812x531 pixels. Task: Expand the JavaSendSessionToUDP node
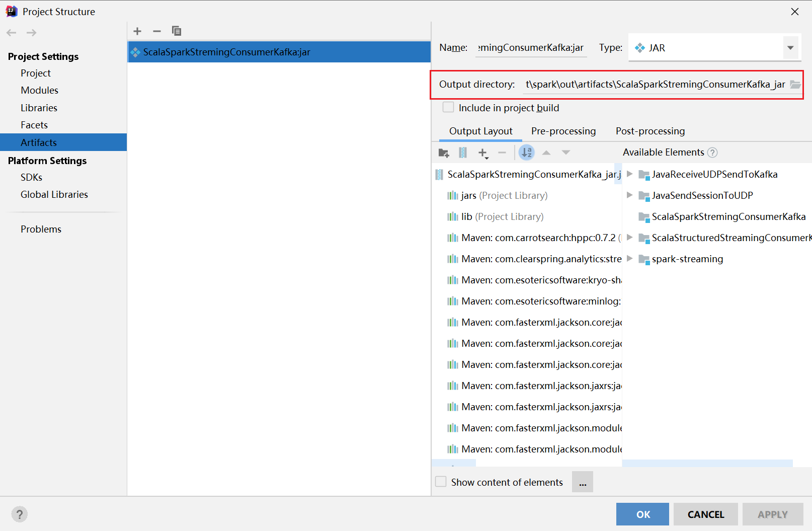pyautogui.click(x=629, y=195)
